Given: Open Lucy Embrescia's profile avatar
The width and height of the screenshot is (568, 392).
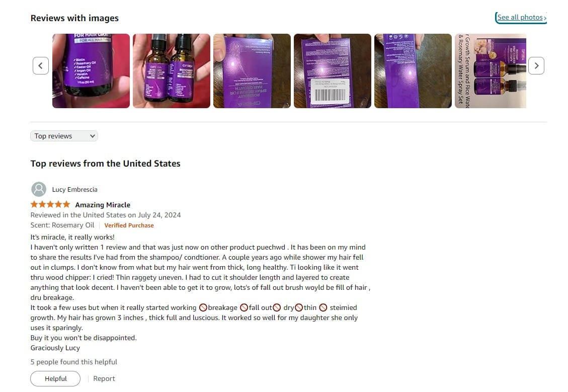Looking at the screenshot, I should click(x=39, y=189).
